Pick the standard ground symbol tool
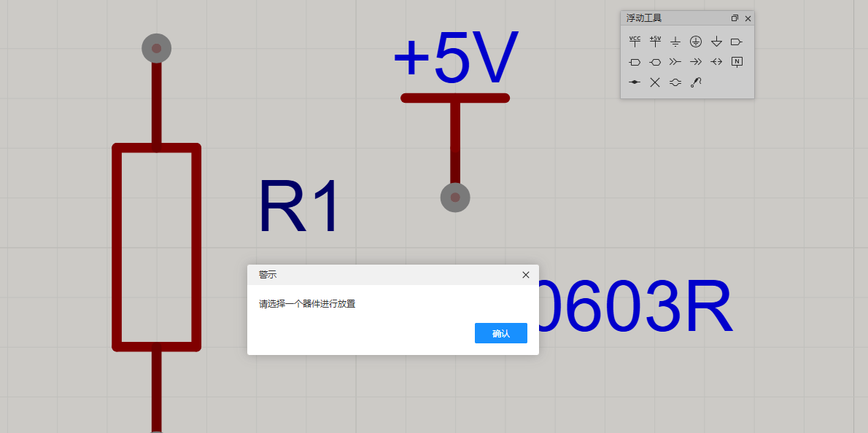 tap(675, 42)
